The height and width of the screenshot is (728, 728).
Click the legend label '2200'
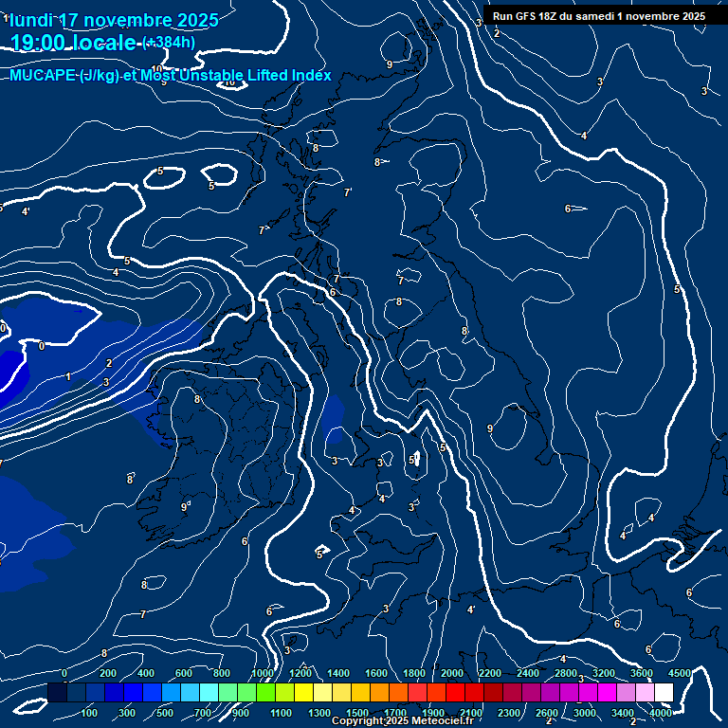(x=490, y=673)
